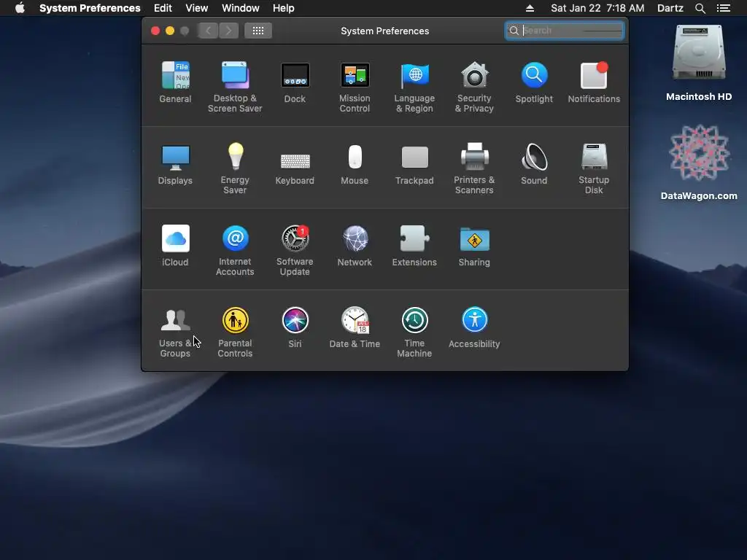Click the eject icon in menu bar
The height and width of the screenshot is (560, 747).
pyautogui.click(x=530, y=8)
